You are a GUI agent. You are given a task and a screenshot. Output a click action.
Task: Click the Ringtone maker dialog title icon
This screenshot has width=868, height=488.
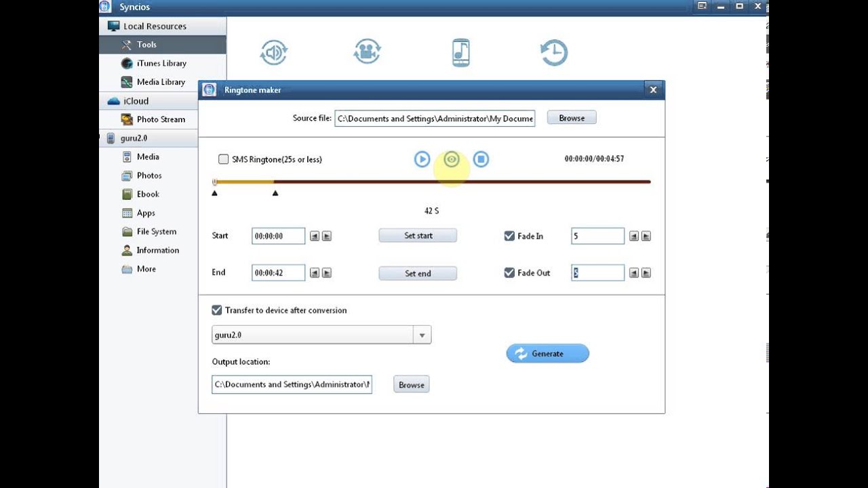pyautogui.click(x=210, y=89)
